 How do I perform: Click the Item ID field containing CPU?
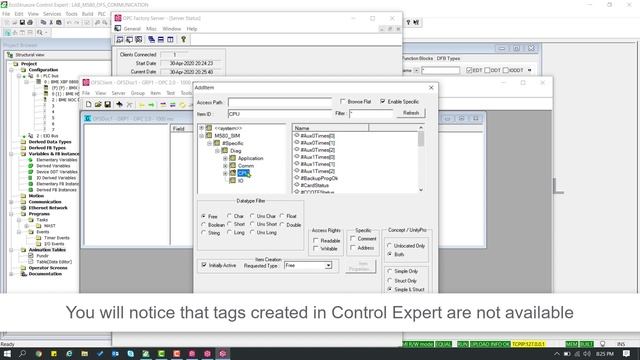[280, 114]
